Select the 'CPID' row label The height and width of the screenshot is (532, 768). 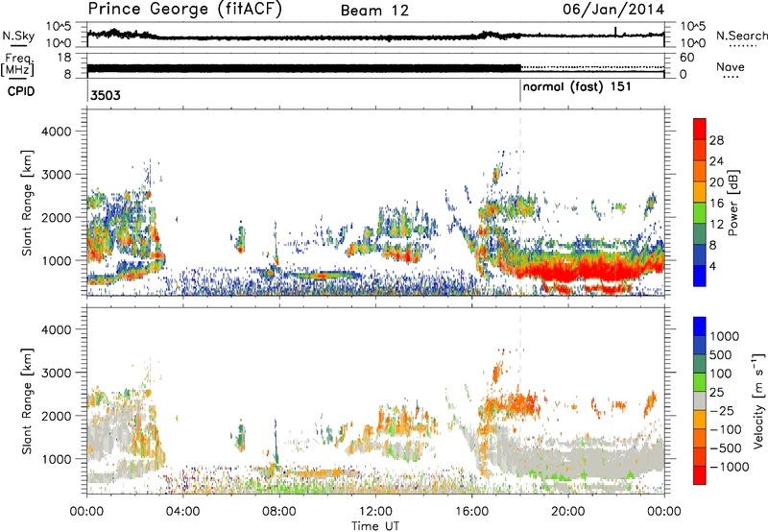(21, 91)
